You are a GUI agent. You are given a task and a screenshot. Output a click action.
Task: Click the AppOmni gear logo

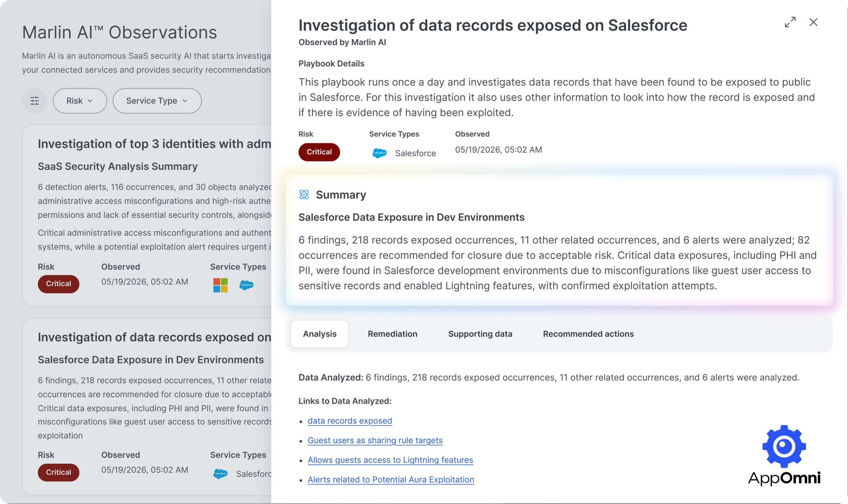point(784,446)
